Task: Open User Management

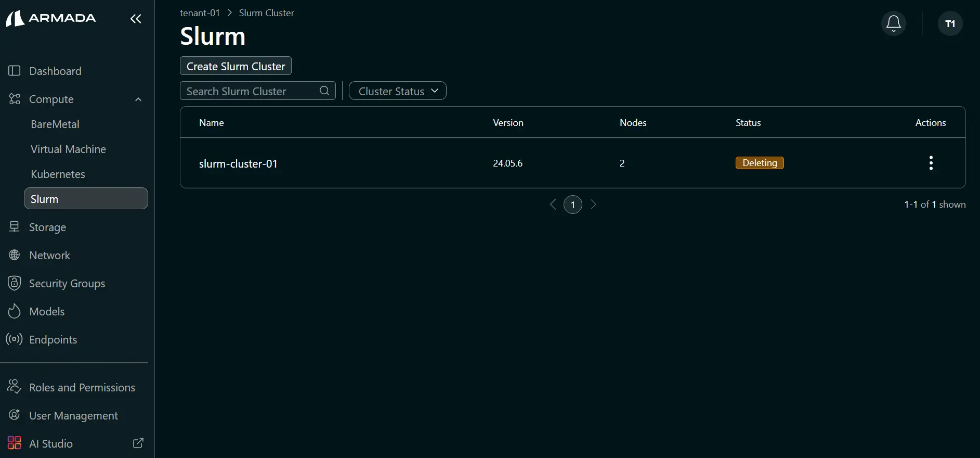Action: [x=74, y=415]
